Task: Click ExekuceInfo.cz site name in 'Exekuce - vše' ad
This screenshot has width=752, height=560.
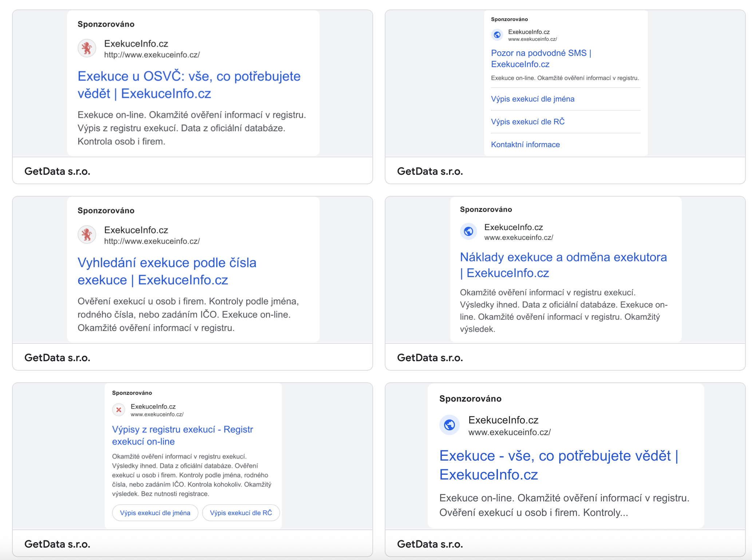Action: click(x=503, y=420)
